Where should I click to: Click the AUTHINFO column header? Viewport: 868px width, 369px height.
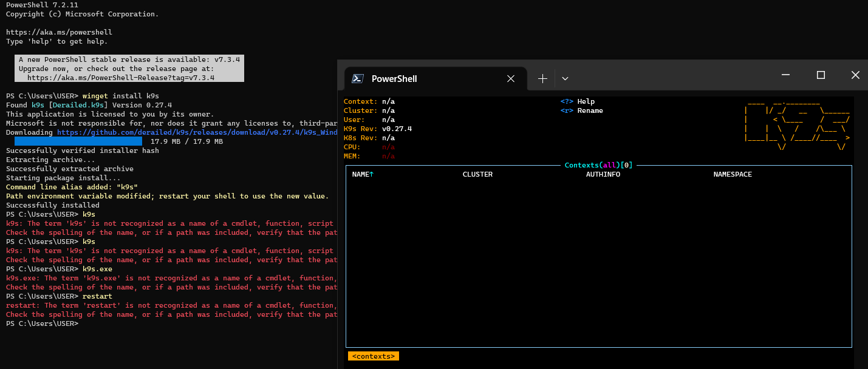pyautogui.click(x=603, y=174)
